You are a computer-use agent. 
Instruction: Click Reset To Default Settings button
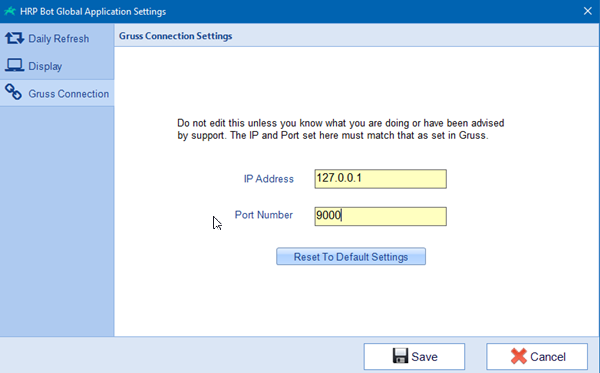[351, 256]
